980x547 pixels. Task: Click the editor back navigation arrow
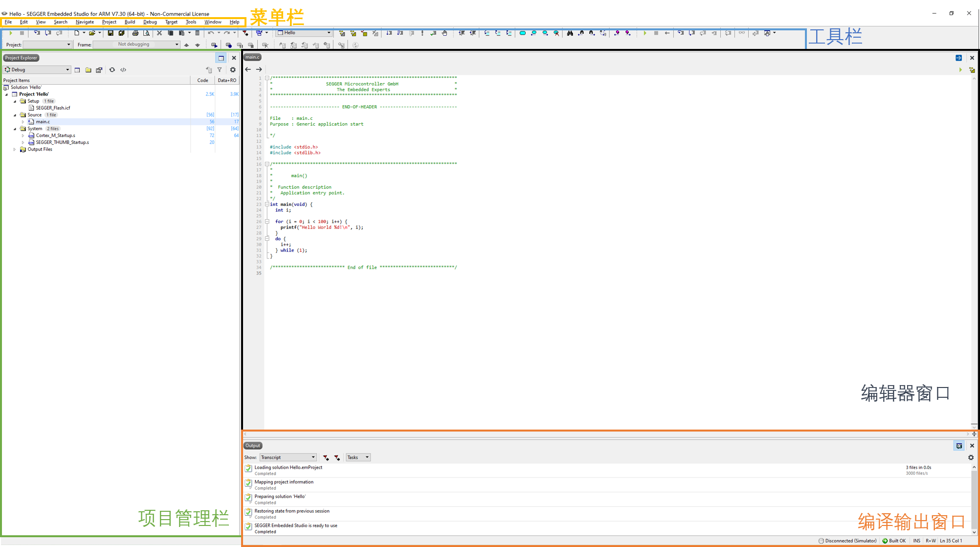(248, 69)
